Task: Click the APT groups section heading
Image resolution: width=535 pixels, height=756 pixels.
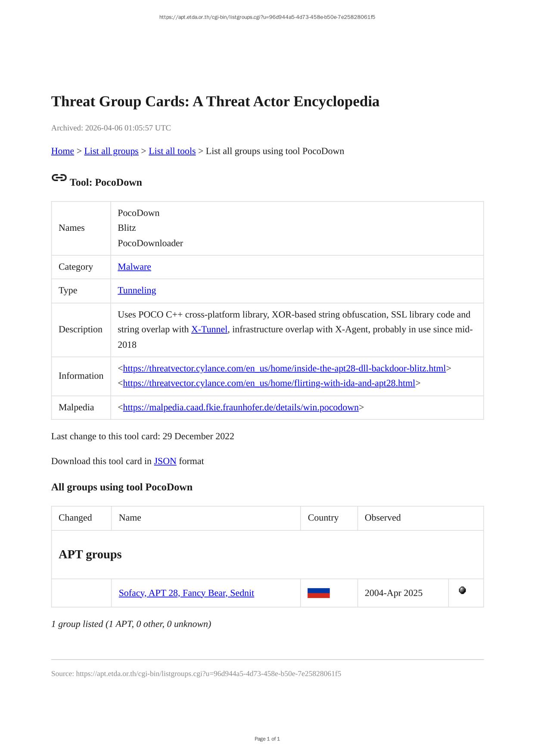Action: pyautogui.click(x=90, y=554)
